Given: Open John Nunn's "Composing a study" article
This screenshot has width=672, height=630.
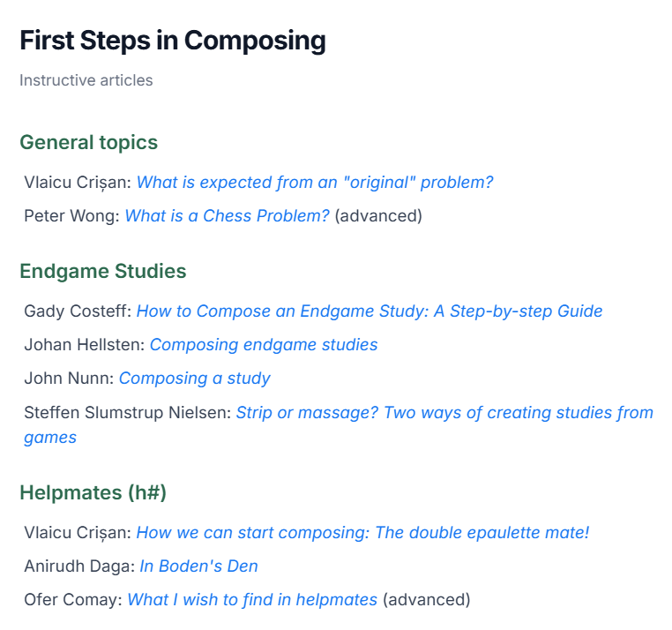Looking at the screenshot, I should click(x=194, y=379).
